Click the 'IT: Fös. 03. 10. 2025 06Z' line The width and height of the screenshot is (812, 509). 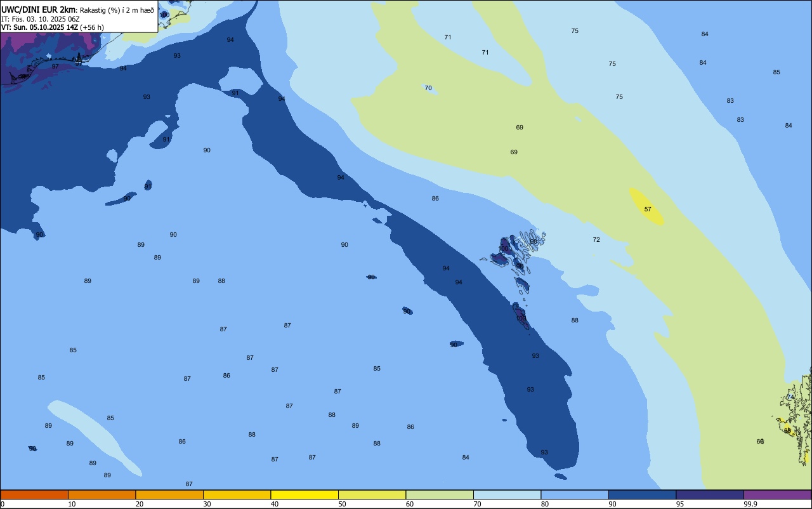[41, 19]
